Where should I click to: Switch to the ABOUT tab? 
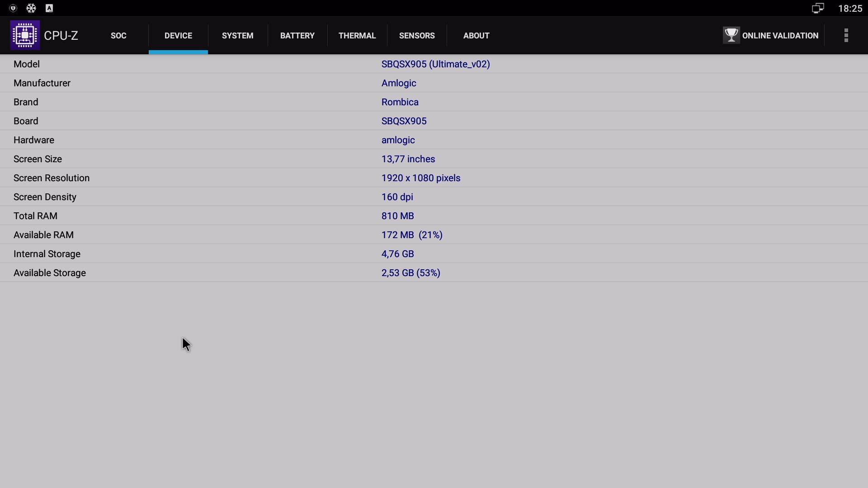[476, 36]
